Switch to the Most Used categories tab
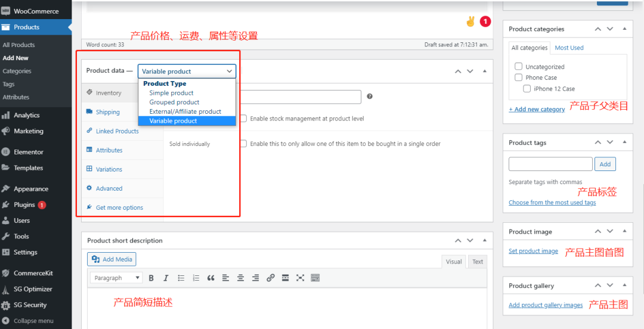This screenshot has height=329, width=644. click(569, 48)
